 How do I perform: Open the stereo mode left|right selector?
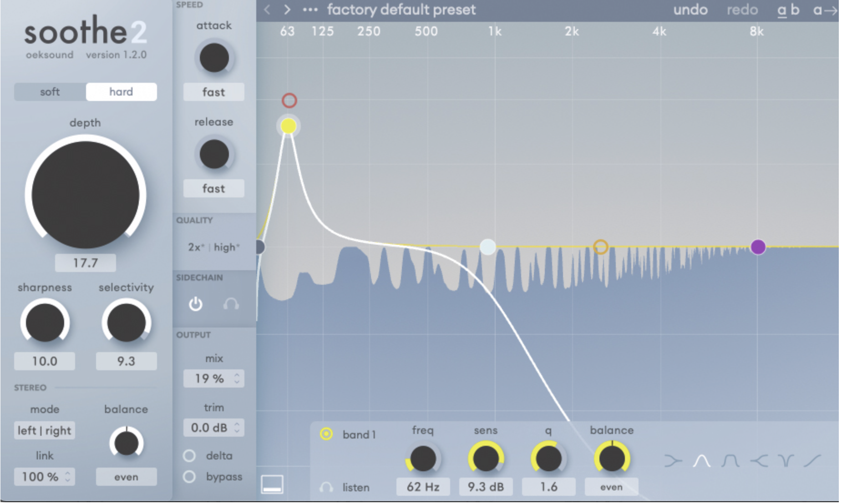(x=44, y=430)
